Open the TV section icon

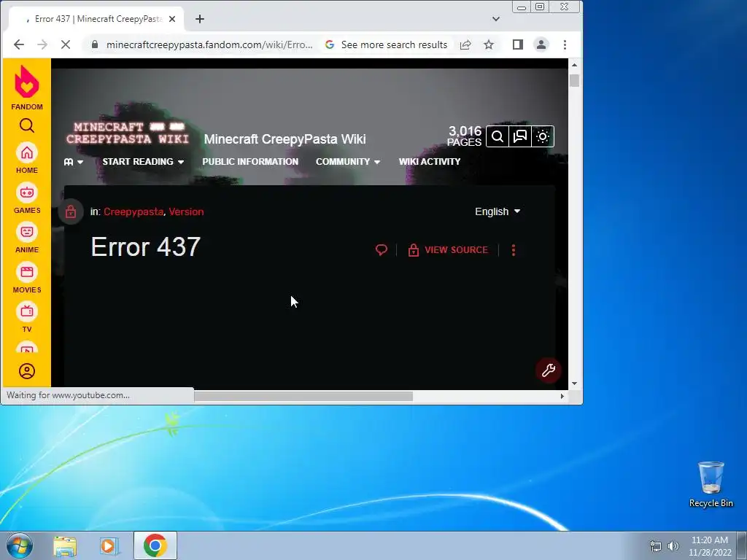27,318
